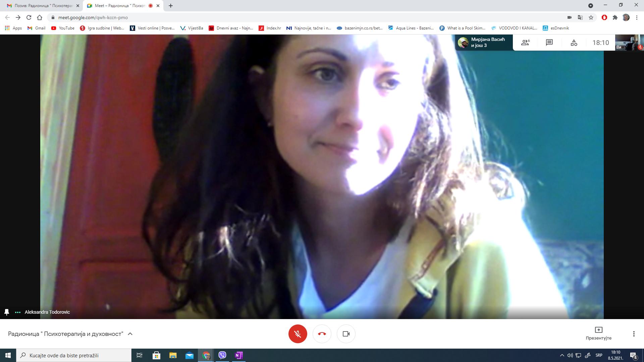Click your self-view thumbnail
The width and height of the screenshot is (644, 362).
(629, 43)
